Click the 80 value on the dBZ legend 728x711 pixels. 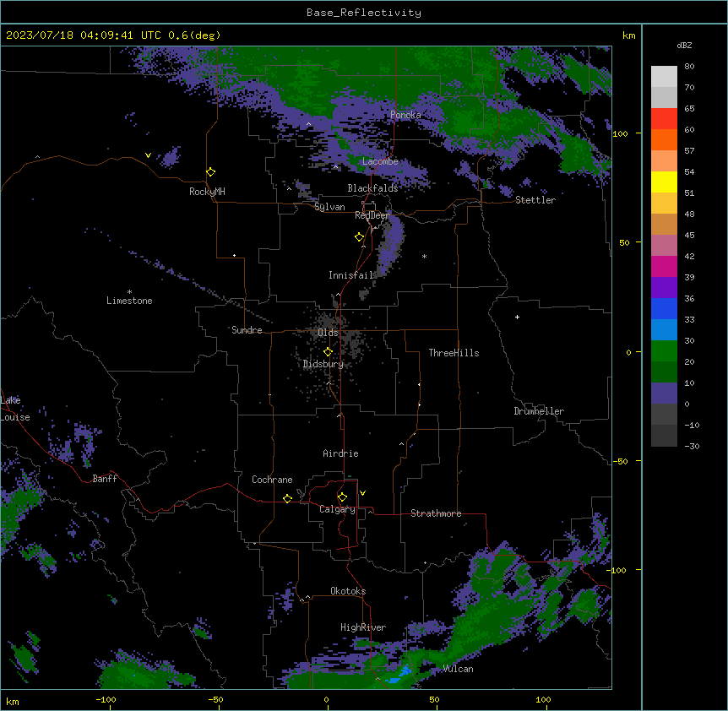(x=689, y=67)
